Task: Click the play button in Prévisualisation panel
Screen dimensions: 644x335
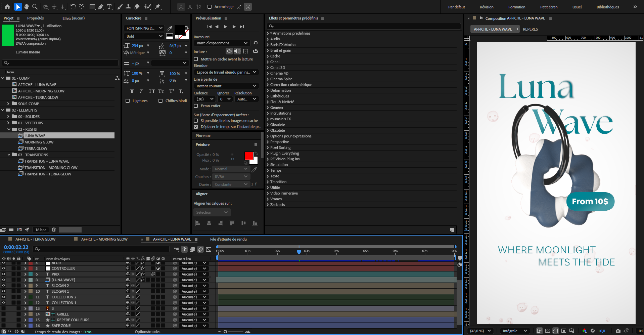Action: (225, 27)
